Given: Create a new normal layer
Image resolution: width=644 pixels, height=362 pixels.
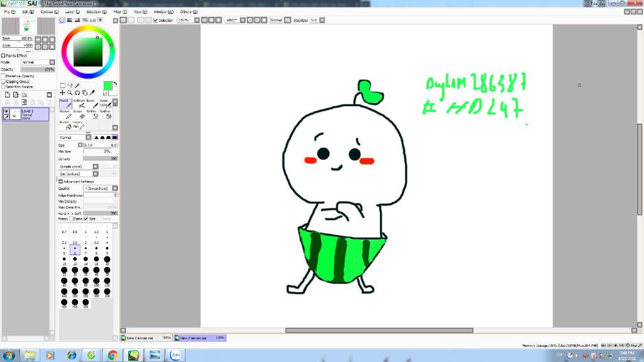Looking at the screenshot, I should click(8, 95).
